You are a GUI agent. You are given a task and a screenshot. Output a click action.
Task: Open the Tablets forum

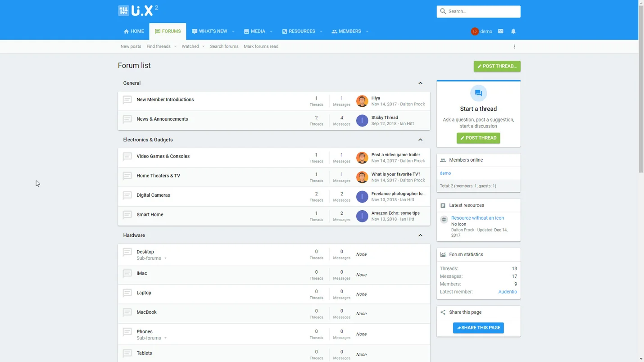pos(144,353)
